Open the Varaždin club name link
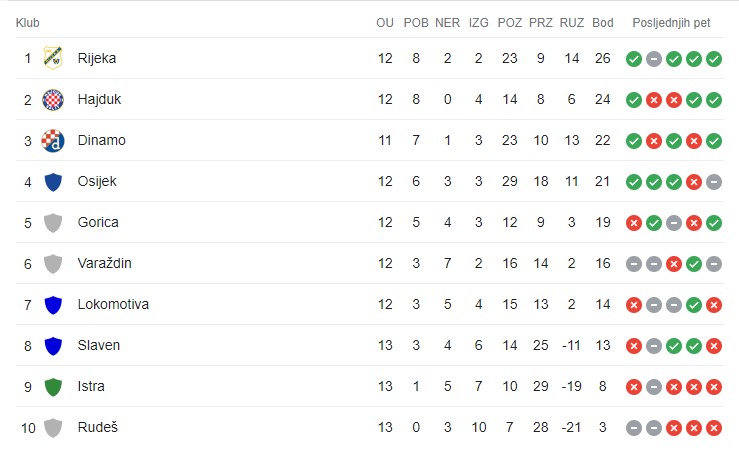Image resolution: width=739 pixels, height=450 pixels. tap(104, 263)
